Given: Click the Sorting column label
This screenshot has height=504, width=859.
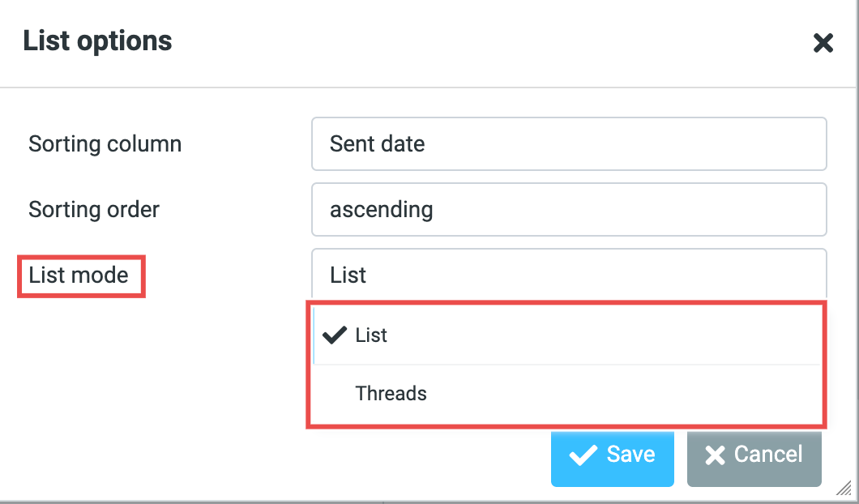Looking at the screenshot, I should 105,144.
